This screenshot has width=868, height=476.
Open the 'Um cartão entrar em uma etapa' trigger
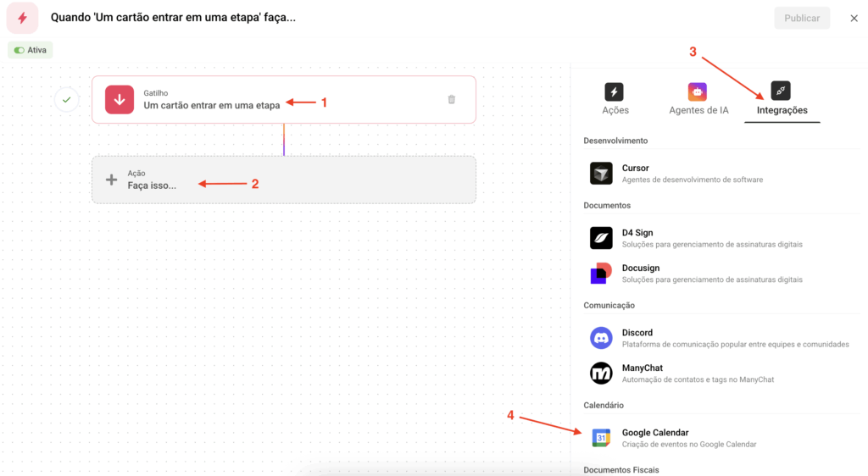211,105
